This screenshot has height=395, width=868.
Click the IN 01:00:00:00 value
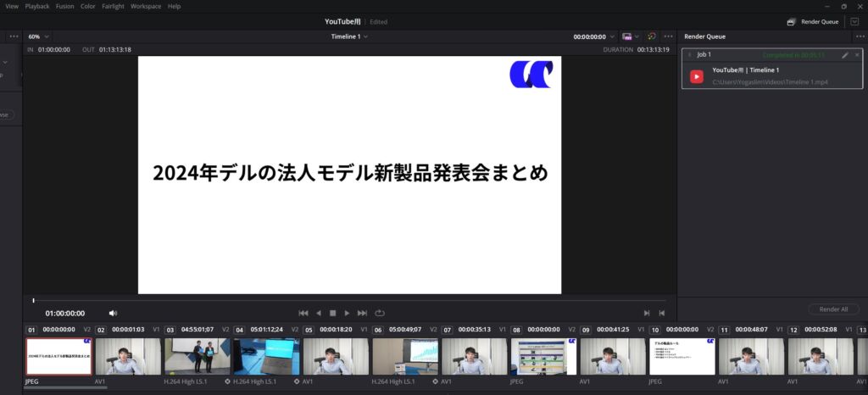click(53, 49)
